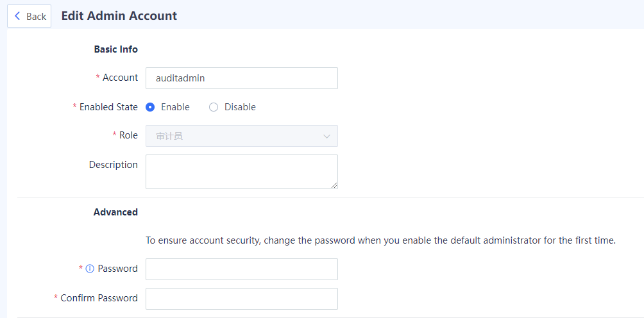Click the account security notice text
Image resolution: width=644 pixels, height=318 pixels.
click(x=381, y=240)
